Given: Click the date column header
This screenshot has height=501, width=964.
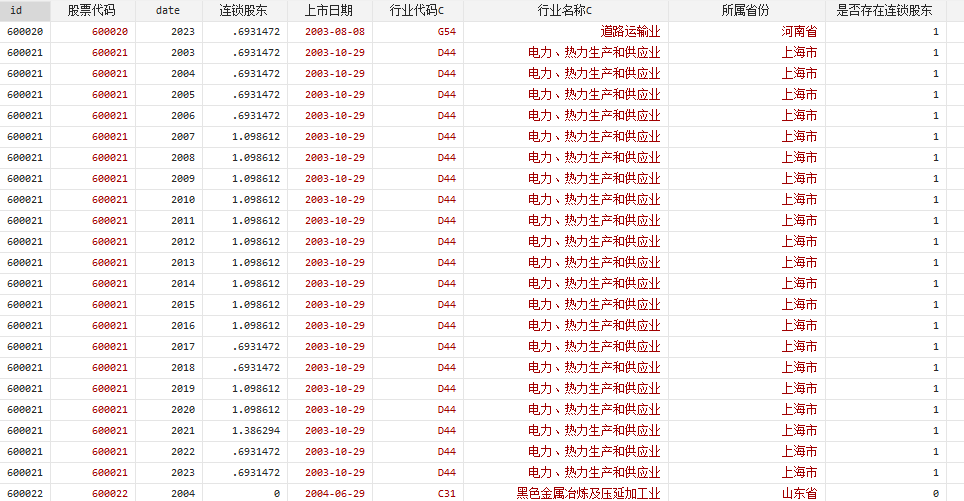Looking at the screenshot, I should pyautogui.click(x=169, y=10).
